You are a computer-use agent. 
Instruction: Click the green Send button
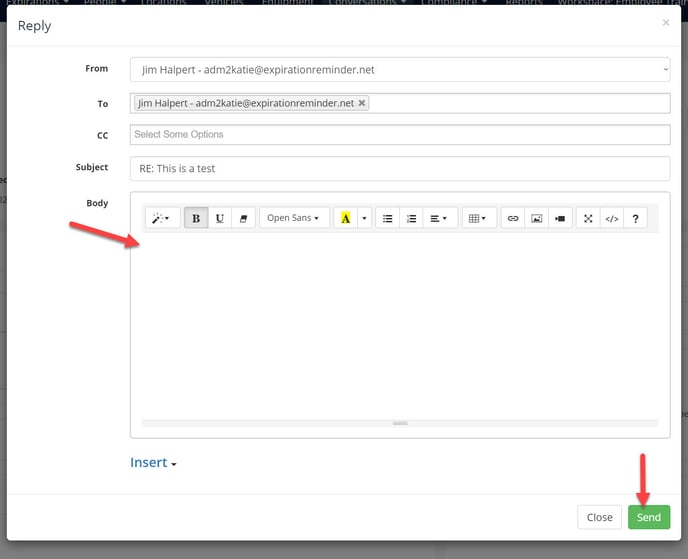coord(649,517)
